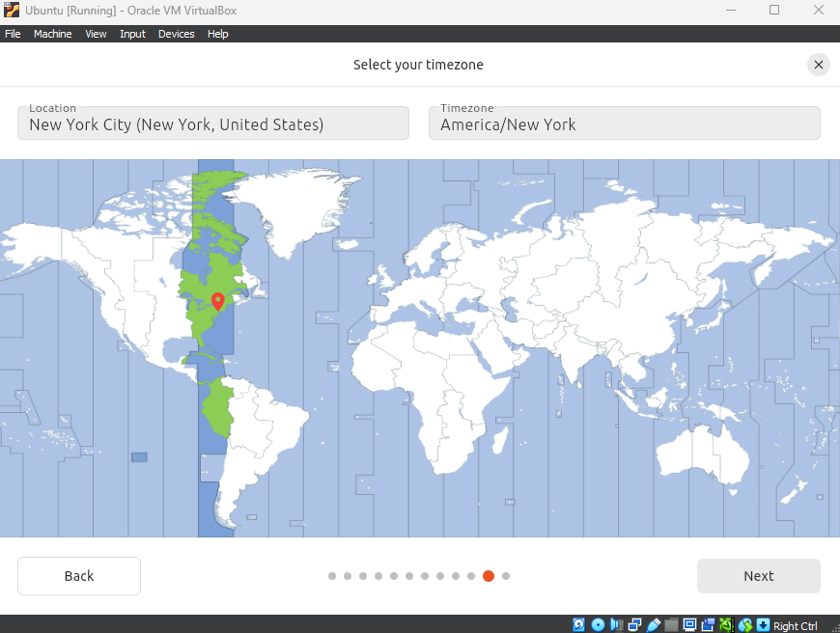This screenshot has height=633, width=840.
Task: Click the optical disc status icon
Action: 598,625
